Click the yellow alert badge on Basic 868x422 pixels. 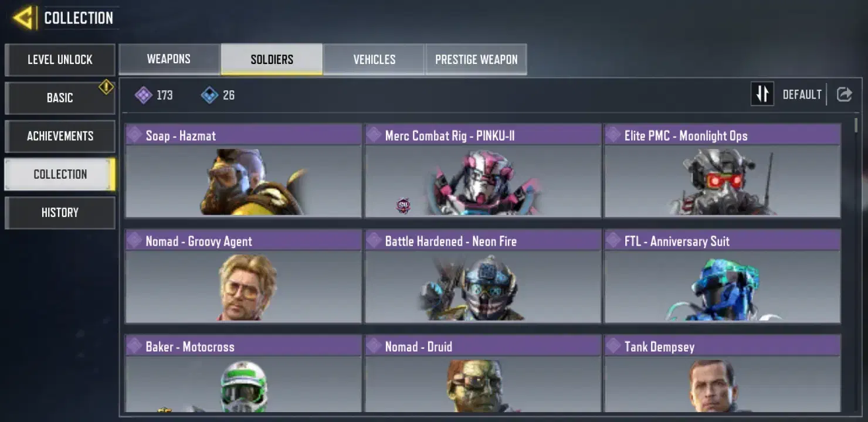click(106, 87)
